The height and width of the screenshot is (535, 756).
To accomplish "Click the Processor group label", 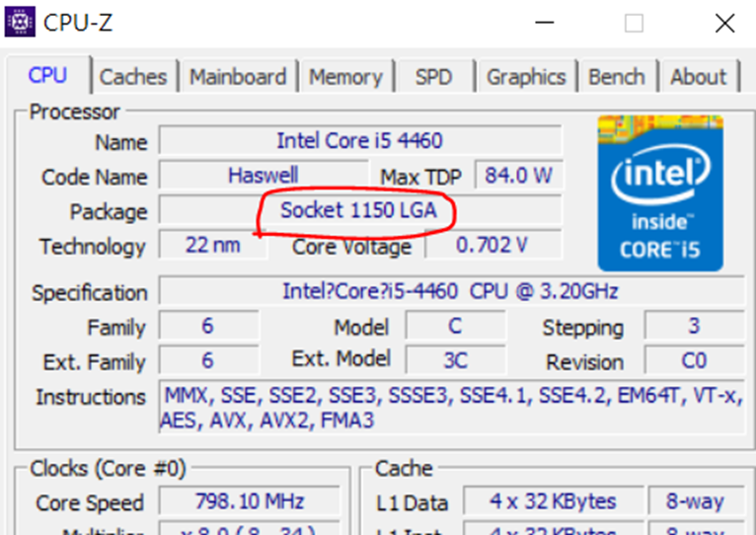I will [74, 112].
